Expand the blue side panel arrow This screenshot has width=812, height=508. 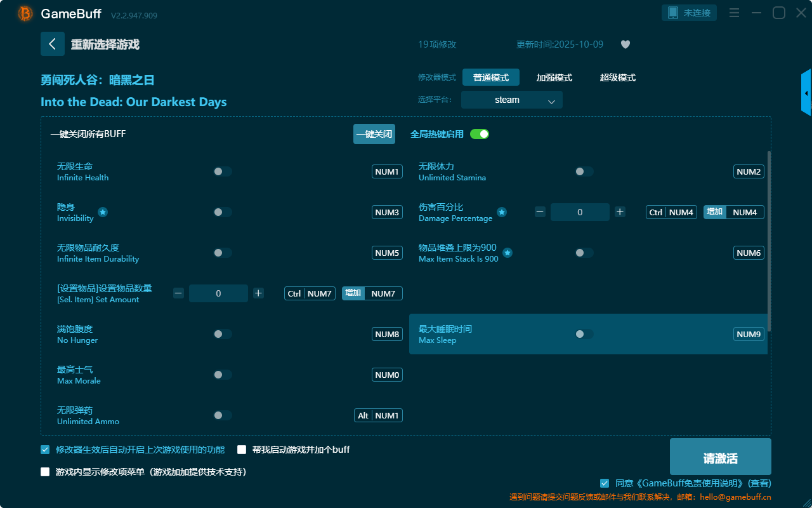point(806,93)
